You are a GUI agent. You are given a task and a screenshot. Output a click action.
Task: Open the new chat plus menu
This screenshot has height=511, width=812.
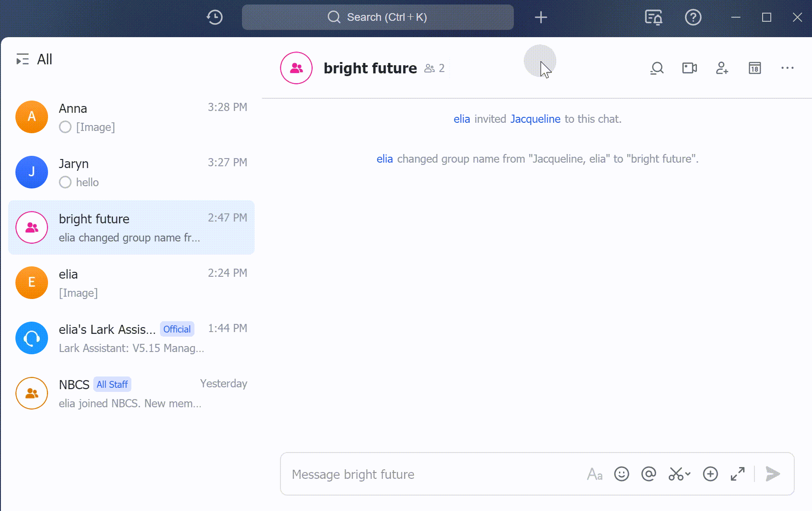pyautogui.click(x=541, y=17)
